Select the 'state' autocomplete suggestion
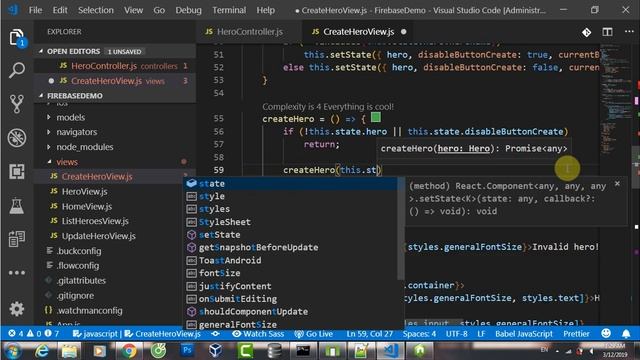 pyautogui.click(x=291, y=184)
